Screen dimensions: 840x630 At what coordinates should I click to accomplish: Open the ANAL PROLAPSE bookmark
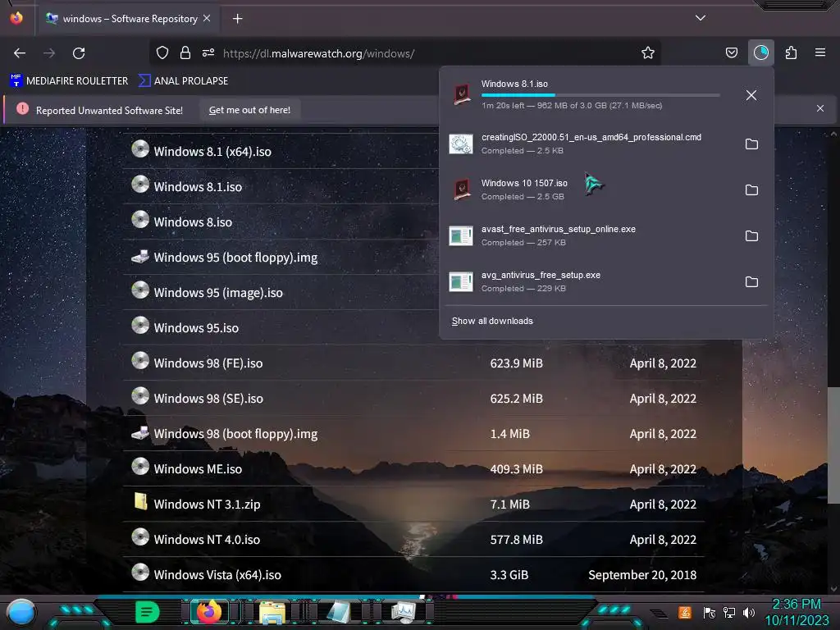(183, 81)
